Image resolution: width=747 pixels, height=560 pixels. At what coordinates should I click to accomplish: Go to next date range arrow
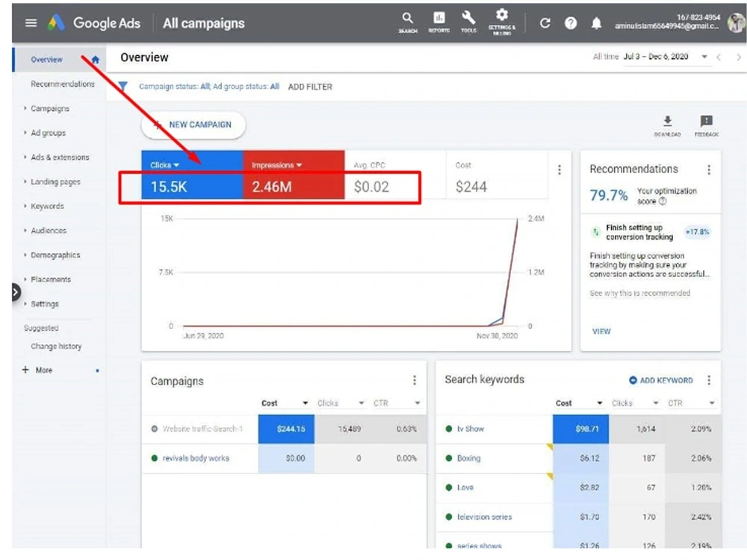[x=739, y=57]
